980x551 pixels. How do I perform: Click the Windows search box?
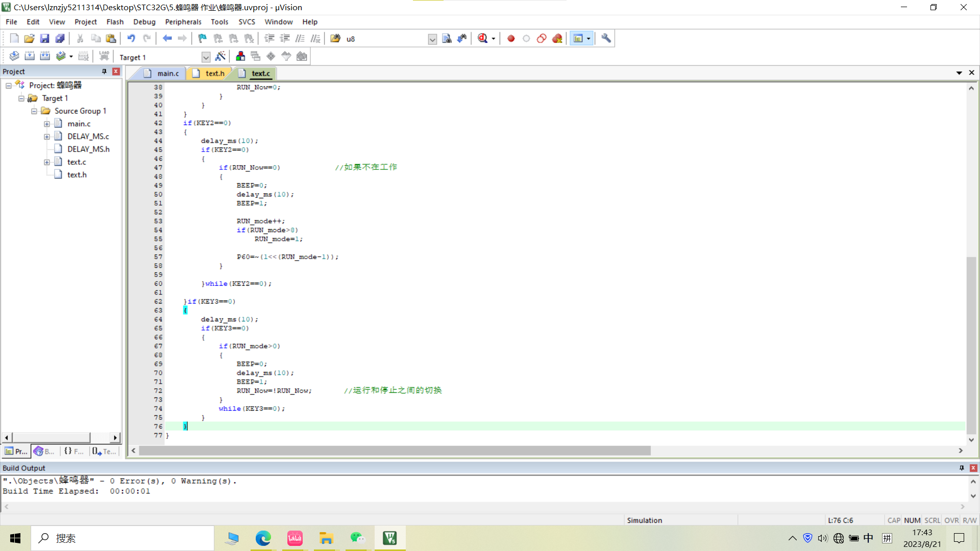122,538
